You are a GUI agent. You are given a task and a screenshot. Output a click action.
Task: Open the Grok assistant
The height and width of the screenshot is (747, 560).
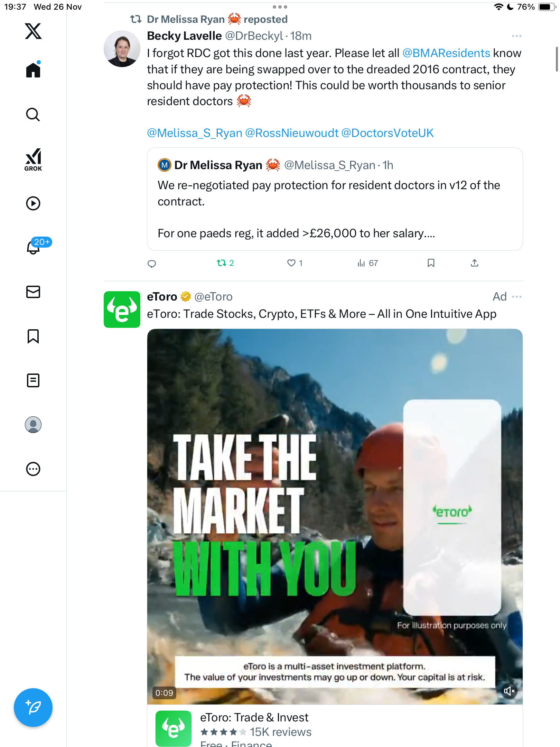[33, 159]
